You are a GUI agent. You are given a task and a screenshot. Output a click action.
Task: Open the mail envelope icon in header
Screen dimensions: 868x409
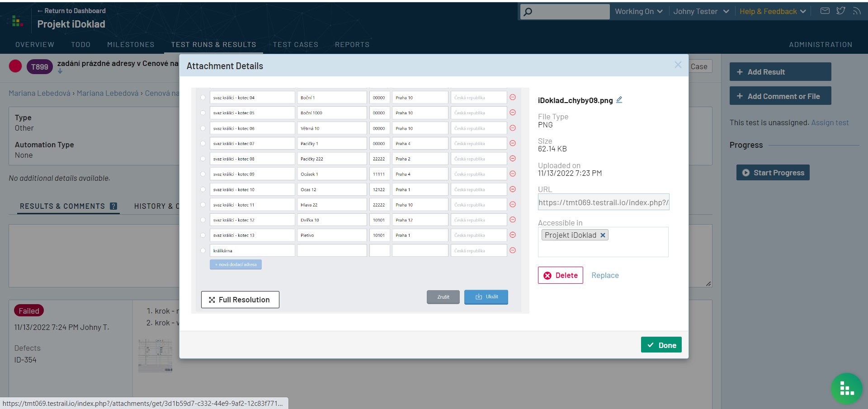[825, 11]
